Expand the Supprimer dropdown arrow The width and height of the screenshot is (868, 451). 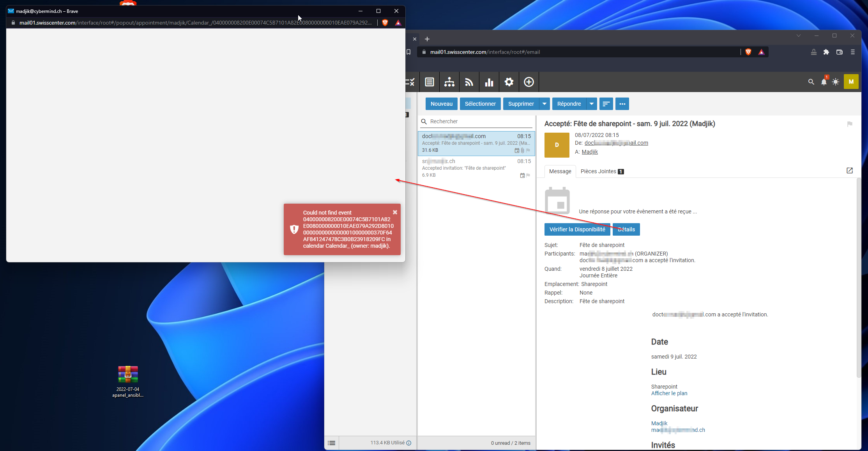544,104
